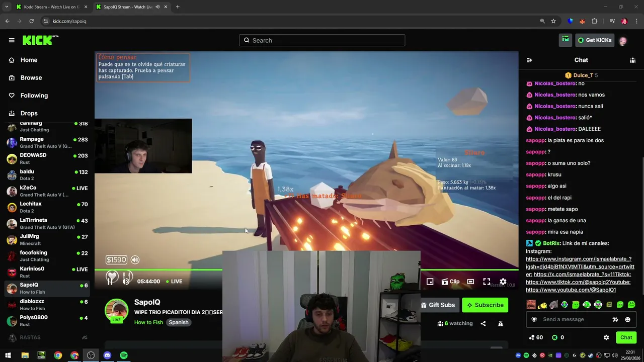Enable picture-in-picture mini player

click(430, 282)
